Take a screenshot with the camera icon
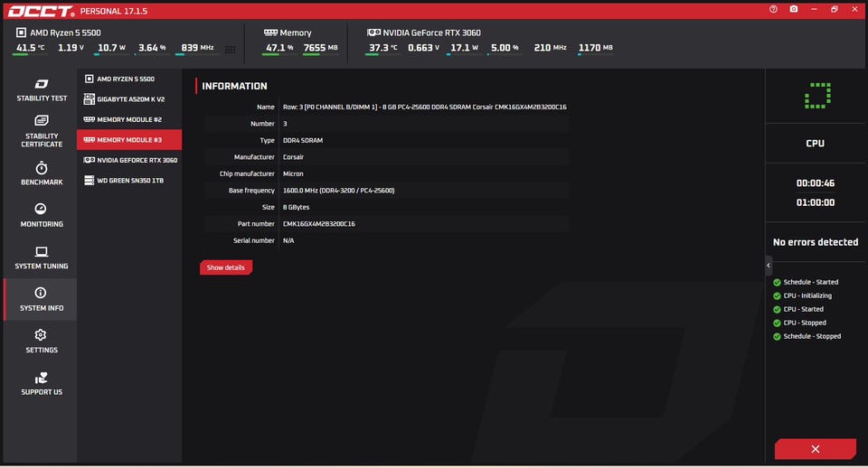 point(793,9)
